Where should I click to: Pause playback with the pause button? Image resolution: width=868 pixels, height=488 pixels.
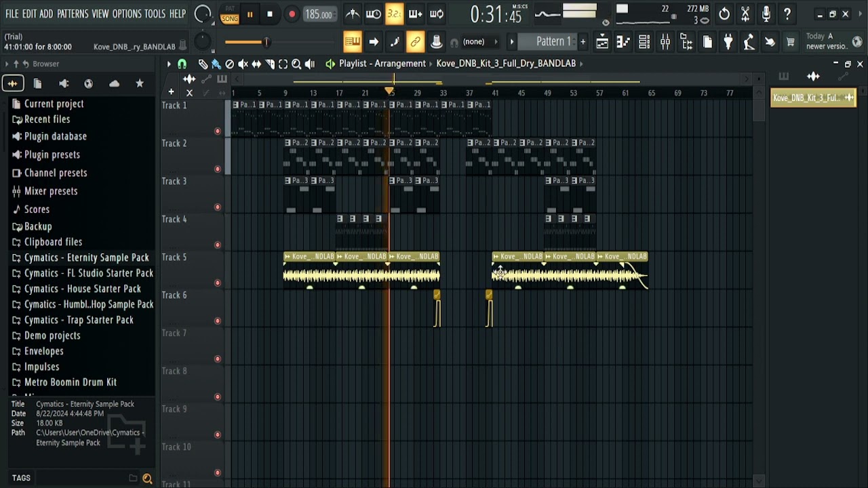coord(250,14)
